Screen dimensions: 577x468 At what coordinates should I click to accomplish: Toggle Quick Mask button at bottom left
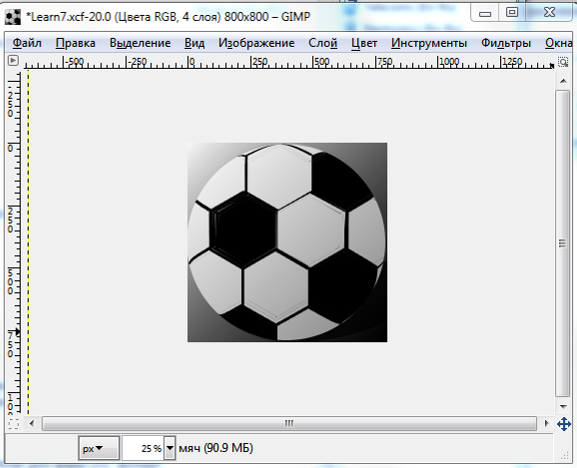point(13,424)
